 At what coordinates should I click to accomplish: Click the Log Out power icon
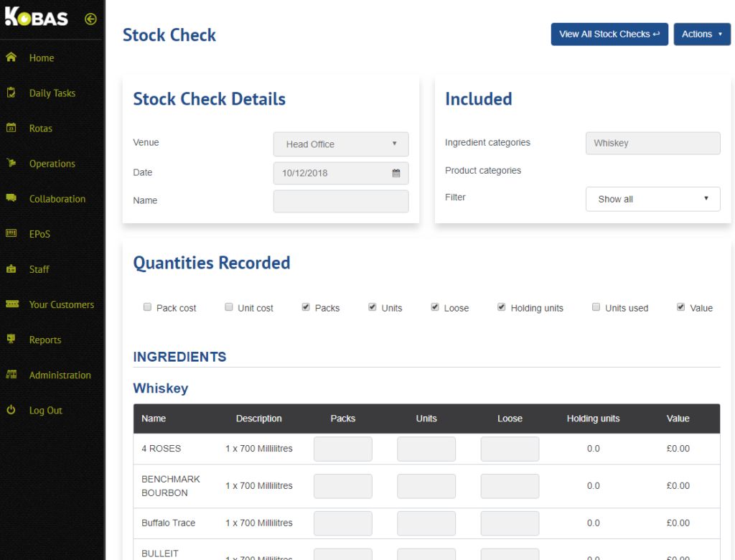[11, 410]
